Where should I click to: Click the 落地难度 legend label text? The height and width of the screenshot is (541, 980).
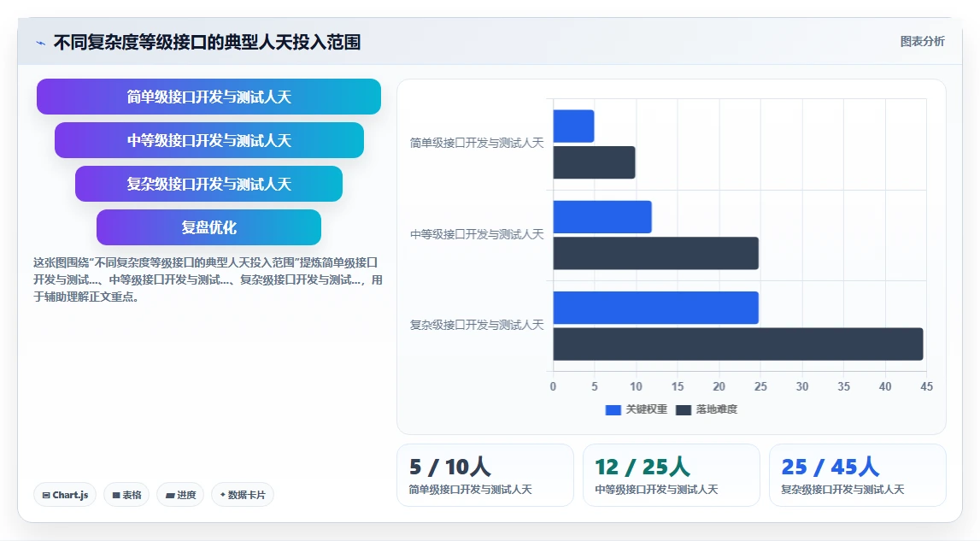click(x=716, y=409)
